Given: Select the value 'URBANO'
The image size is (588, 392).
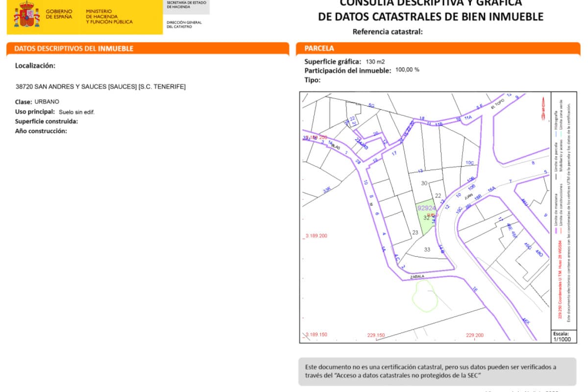Looking at the screenshot, I should (x=47, y=102).
